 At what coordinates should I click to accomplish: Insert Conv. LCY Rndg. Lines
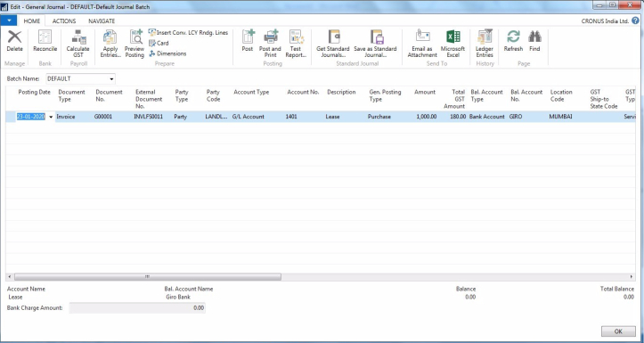[x=189, y=32]
